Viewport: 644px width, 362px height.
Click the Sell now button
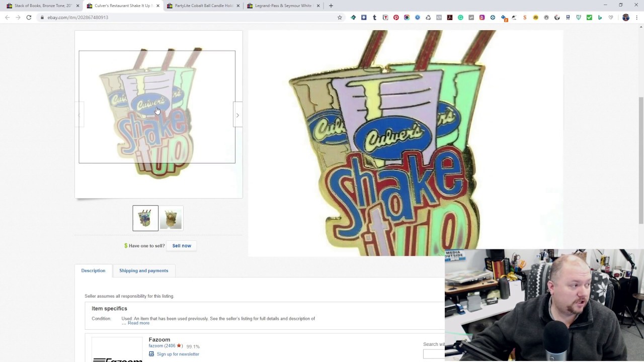[182, 246]
